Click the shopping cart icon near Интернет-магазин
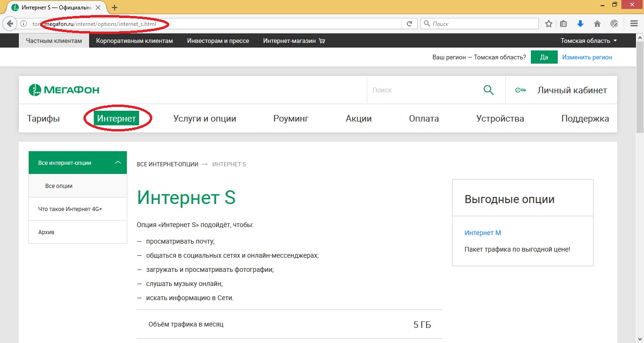Image resolution: width=644 pixels, height=343 pixels. 321,41
